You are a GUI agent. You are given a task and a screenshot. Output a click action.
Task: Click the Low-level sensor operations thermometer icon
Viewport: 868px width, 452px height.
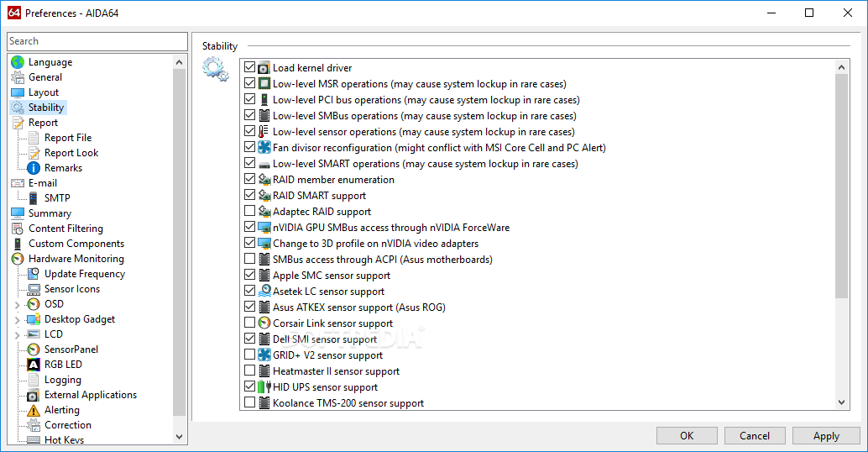264,132
